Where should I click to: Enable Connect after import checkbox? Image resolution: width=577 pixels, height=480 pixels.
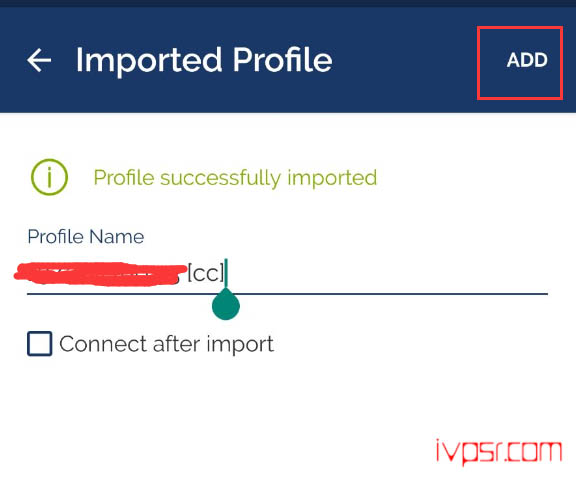click(40, 344)
